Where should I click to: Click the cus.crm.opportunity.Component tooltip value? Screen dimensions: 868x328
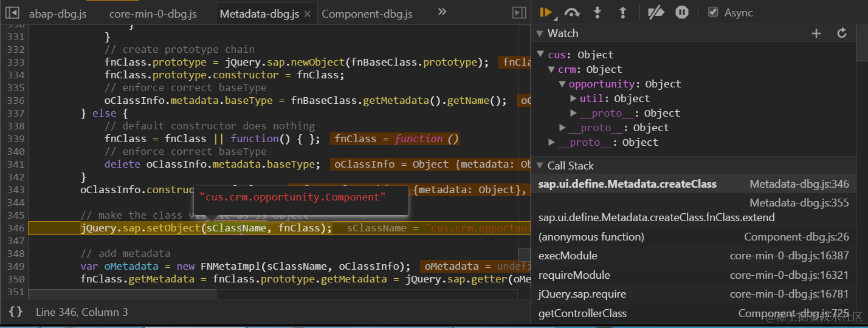click(x=293, y=197)
